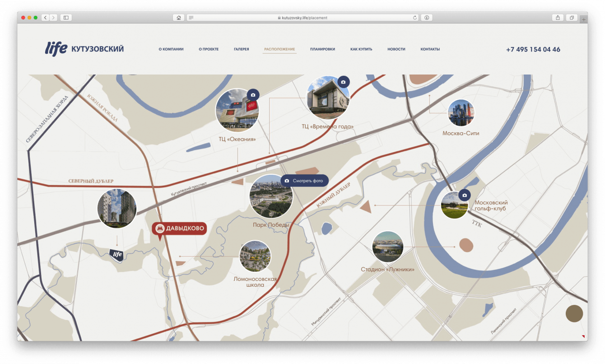Open the ТЦ «Времена года» photo thumbnail

(328, 98)
